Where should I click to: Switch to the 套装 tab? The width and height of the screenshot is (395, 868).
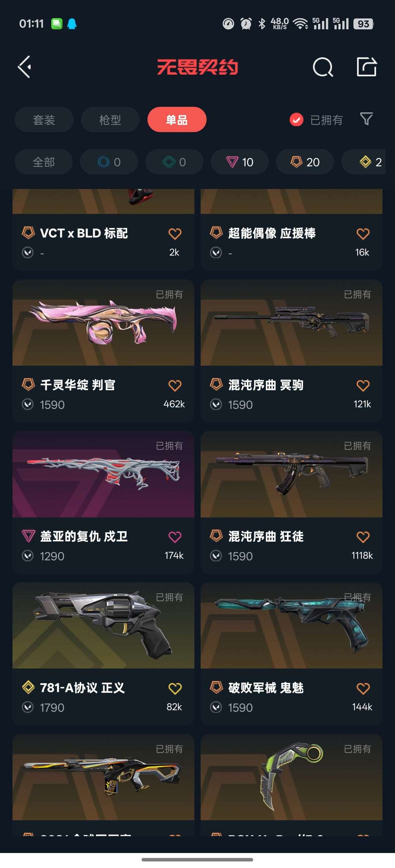point(44,120)
